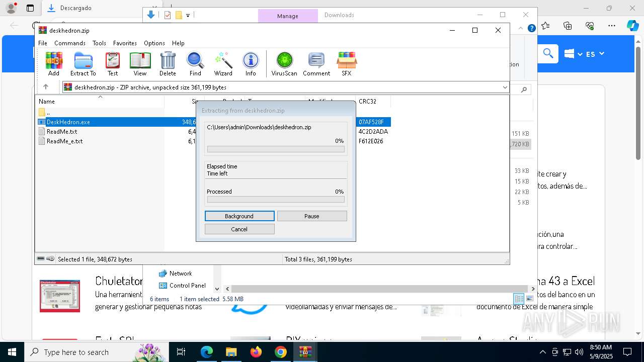Click WinRAR icon in taskbar
The image size is (644, 362).
tap(305, 352)
